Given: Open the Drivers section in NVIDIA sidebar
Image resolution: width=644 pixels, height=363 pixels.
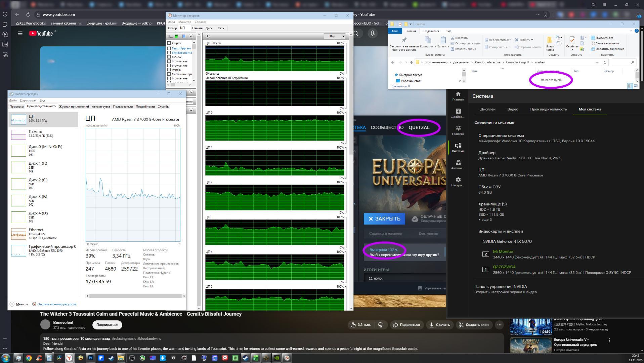Looking at the screenshot, I should pyautogui.click(x=458, y=113).
